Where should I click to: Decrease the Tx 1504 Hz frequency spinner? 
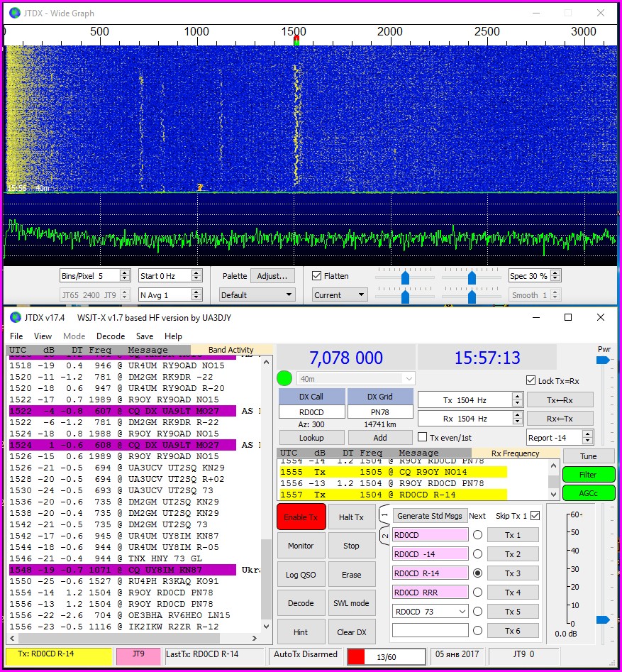(517, 404)
